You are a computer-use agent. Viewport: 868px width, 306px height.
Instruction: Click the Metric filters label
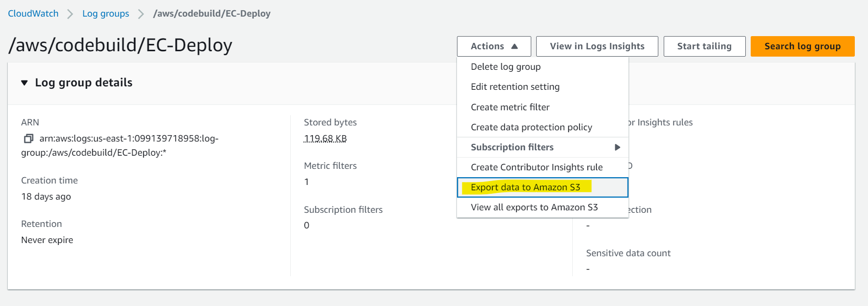click(x=330, y=166)
